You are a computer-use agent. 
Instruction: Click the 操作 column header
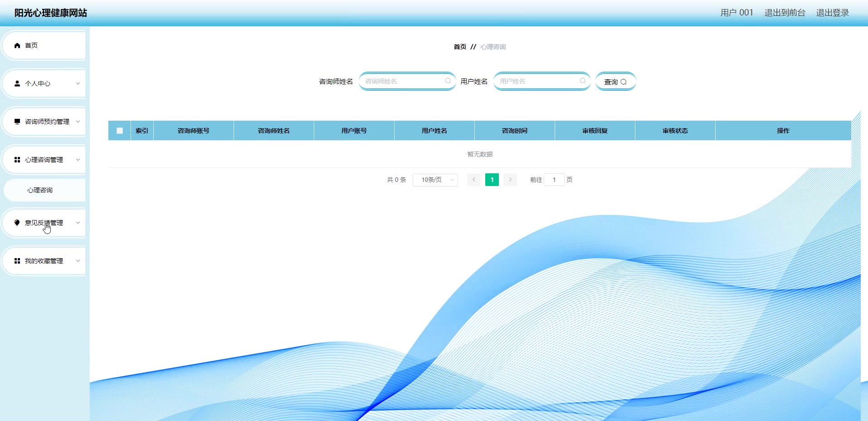click(783, 131)
